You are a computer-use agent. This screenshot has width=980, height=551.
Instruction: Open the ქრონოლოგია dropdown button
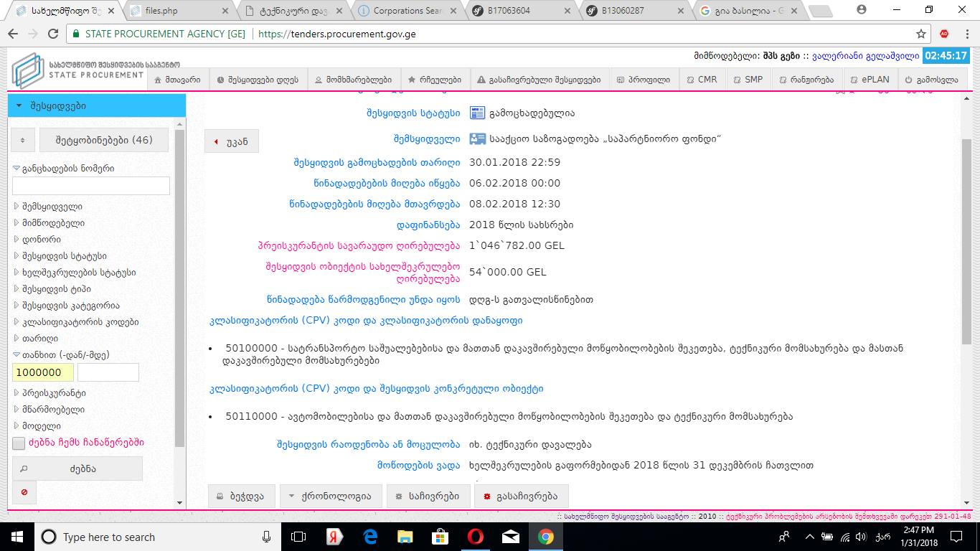point(329,496)
